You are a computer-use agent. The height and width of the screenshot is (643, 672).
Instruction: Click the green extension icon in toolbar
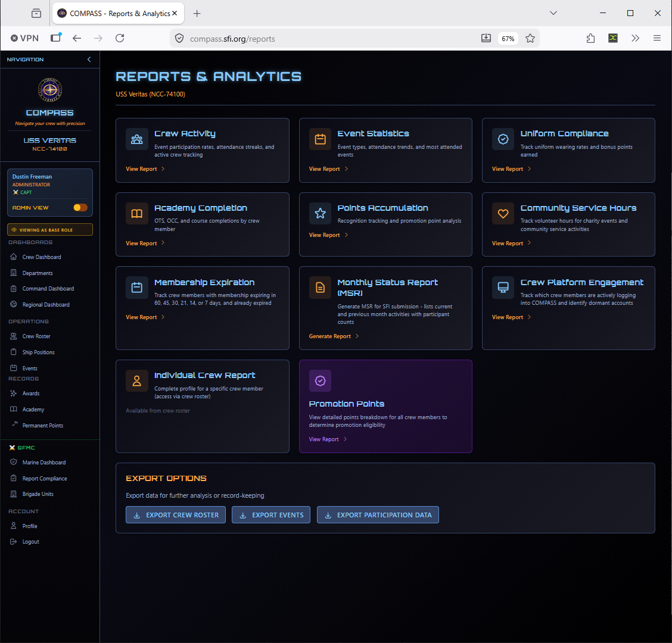coord(613,39)
